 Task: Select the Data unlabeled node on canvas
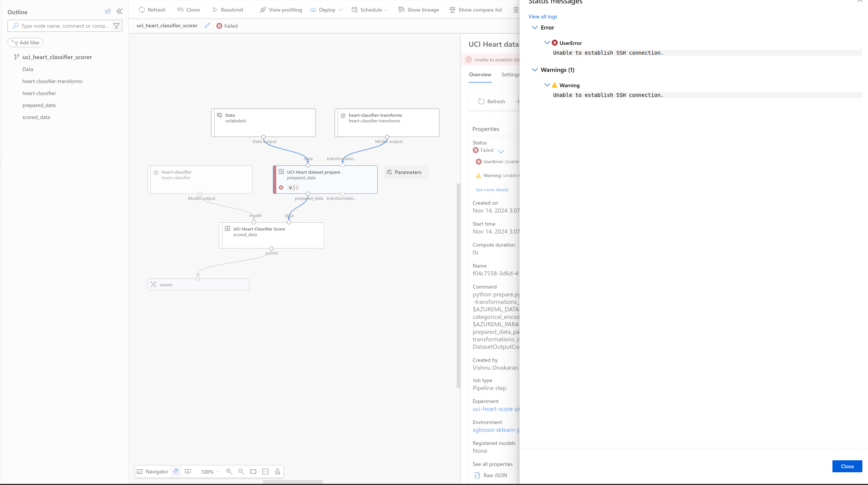264,123
